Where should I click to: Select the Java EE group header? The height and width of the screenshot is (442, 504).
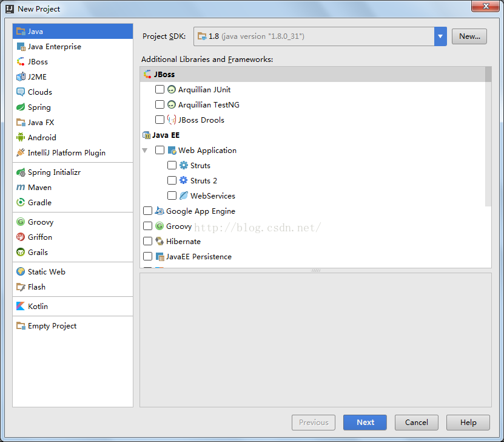tap(166, 135)
